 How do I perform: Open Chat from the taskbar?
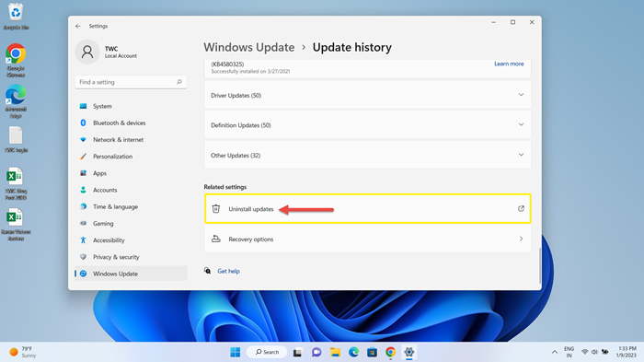tap(316, 352)
